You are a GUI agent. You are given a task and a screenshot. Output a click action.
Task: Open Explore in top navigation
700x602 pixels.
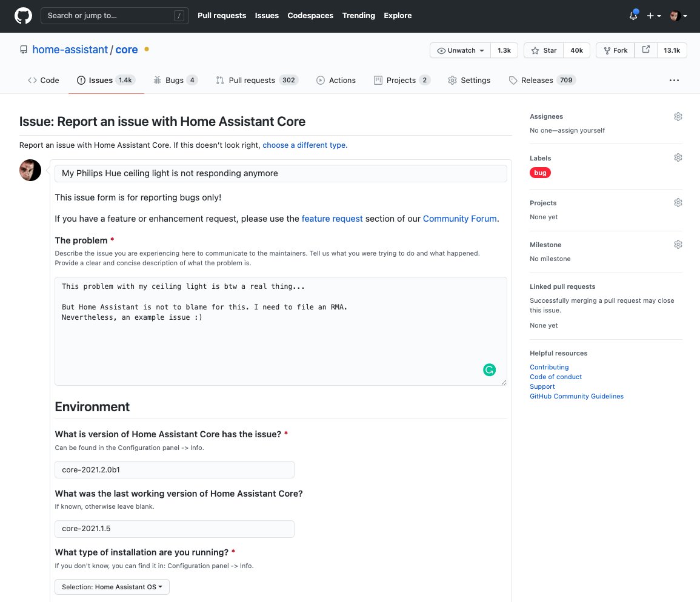coord(398,16)
